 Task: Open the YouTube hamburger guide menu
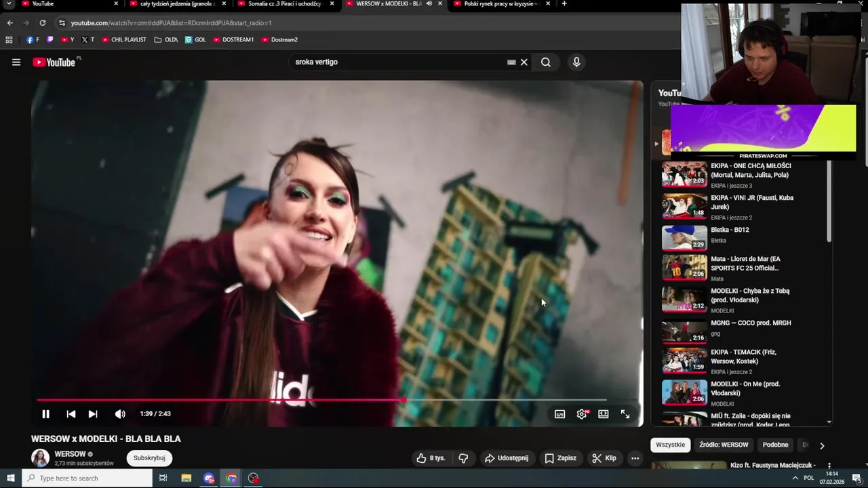16,62
